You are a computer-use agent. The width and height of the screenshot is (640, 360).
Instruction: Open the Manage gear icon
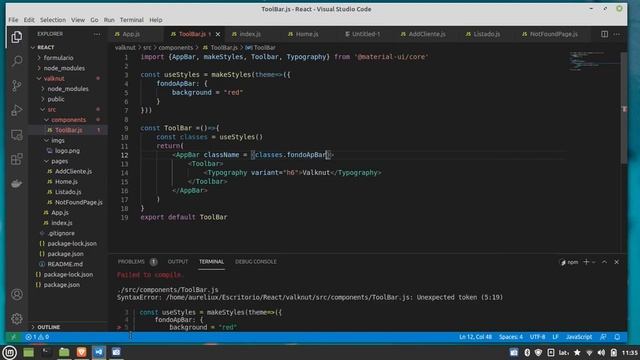(x=17, y=318)
